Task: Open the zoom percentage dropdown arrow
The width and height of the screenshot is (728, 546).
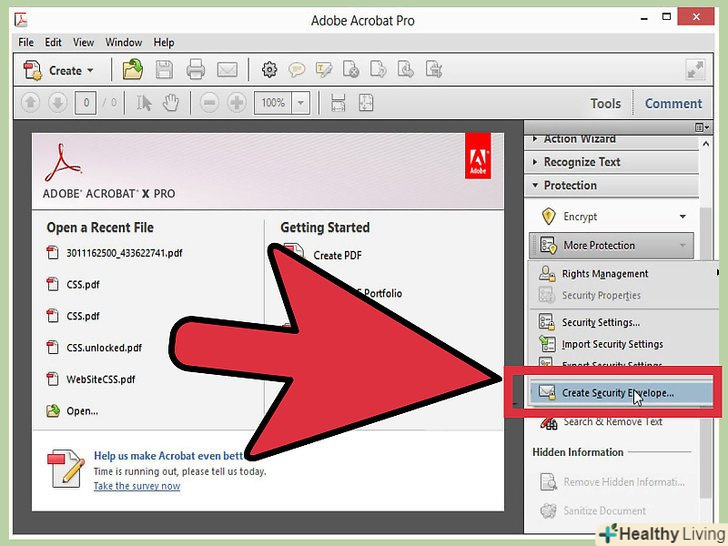Action: click(x=300, y=103)
